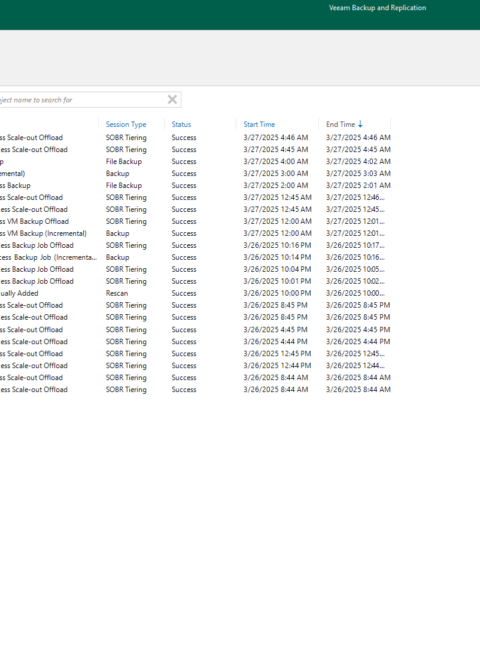Sort by Start Time column header
This screenshot has height=650, width=480.
[259, 124]
